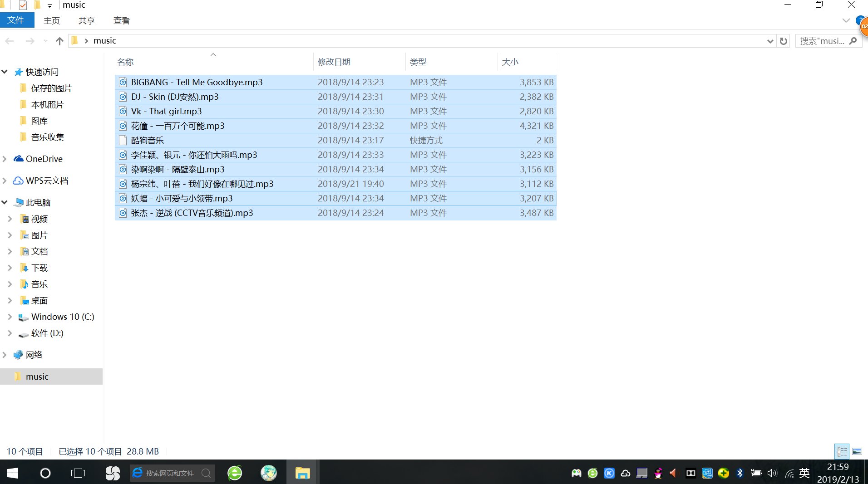Open the 360 Safety green shield tray icon
This screenshot has width=868, height=484.
tap(723, 473)
